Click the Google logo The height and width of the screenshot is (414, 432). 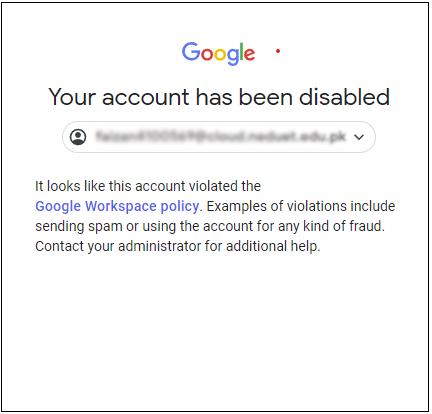click(218, 53)
